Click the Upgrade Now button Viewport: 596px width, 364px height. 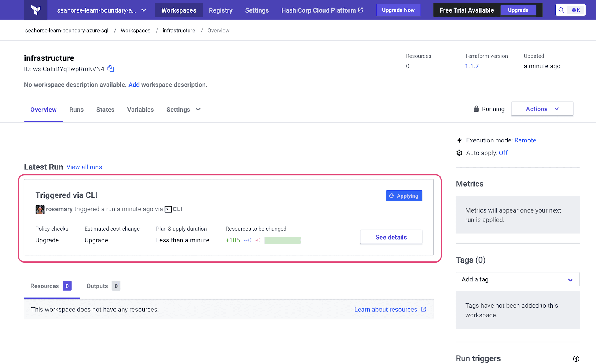click(398, 10)
